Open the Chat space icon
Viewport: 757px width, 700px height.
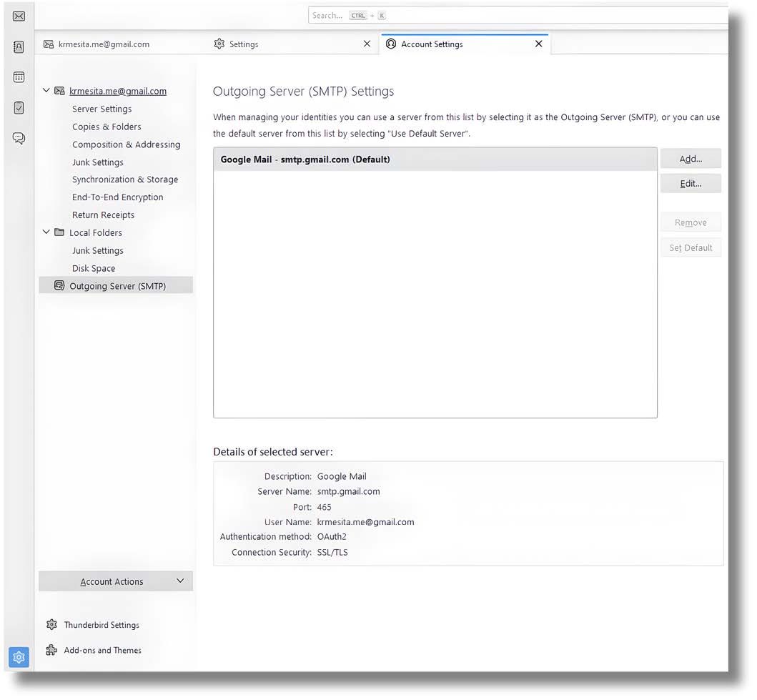[18, 137]
